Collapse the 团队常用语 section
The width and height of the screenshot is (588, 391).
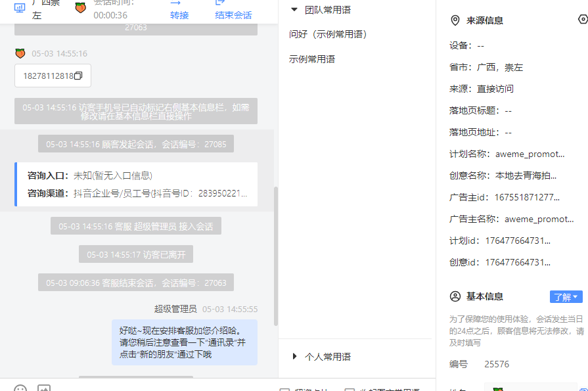coord(294,10)
